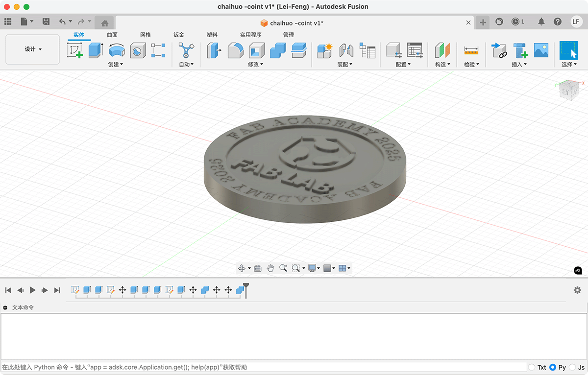Activate the Select tool icon
Image resolution: width=588 pixels, height=375 pixels.
569,50
